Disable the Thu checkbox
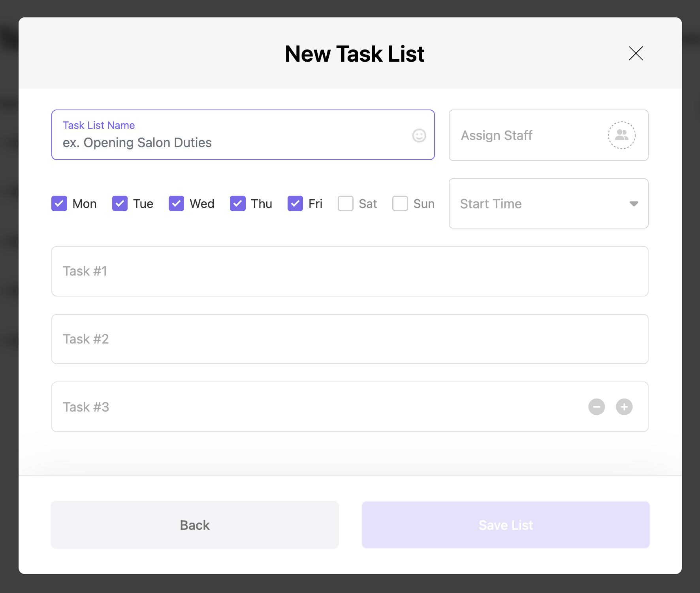 pos(238,204)
